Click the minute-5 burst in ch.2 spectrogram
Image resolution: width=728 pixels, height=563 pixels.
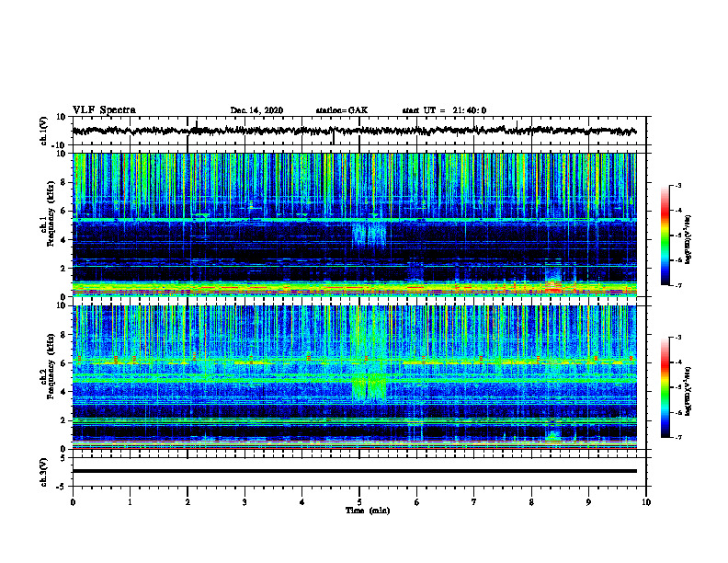[370, 385]
